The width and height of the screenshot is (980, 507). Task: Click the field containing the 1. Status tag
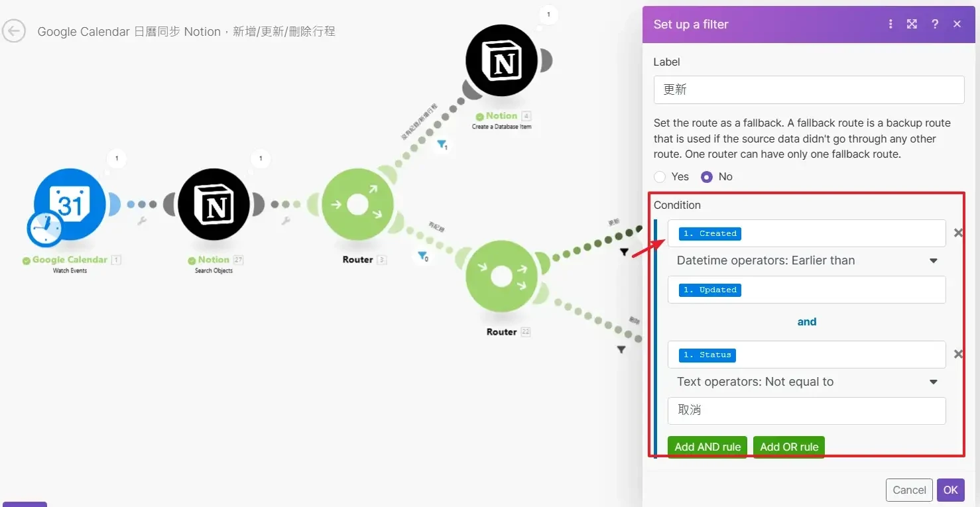[x=807, y=355]
